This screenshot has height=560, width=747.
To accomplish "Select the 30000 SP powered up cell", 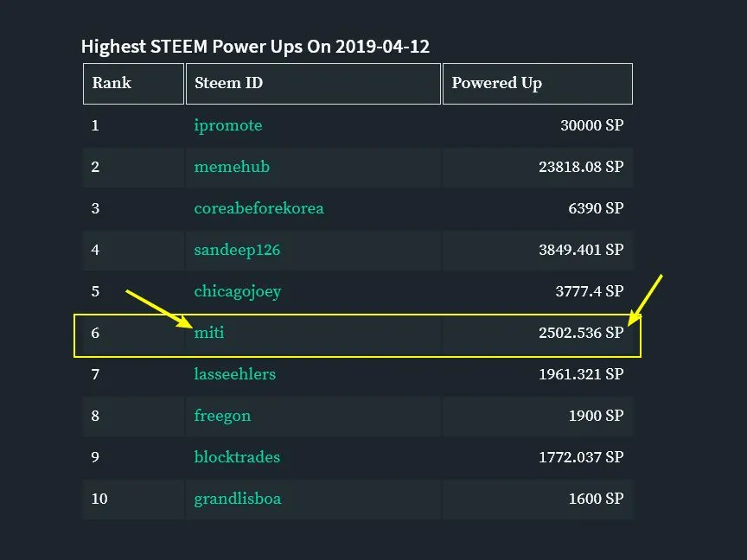I will pos(591,125).
